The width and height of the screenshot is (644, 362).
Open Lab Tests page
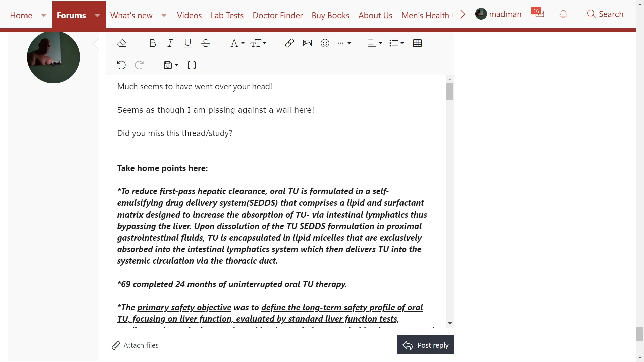point(227,15)
